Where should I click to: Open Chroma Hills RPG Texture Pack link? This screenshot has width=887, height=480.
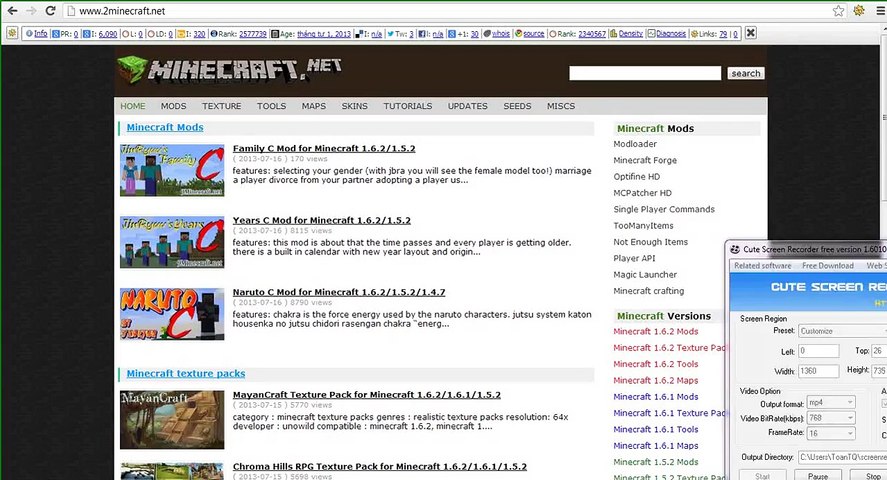[x=380, y=466]
